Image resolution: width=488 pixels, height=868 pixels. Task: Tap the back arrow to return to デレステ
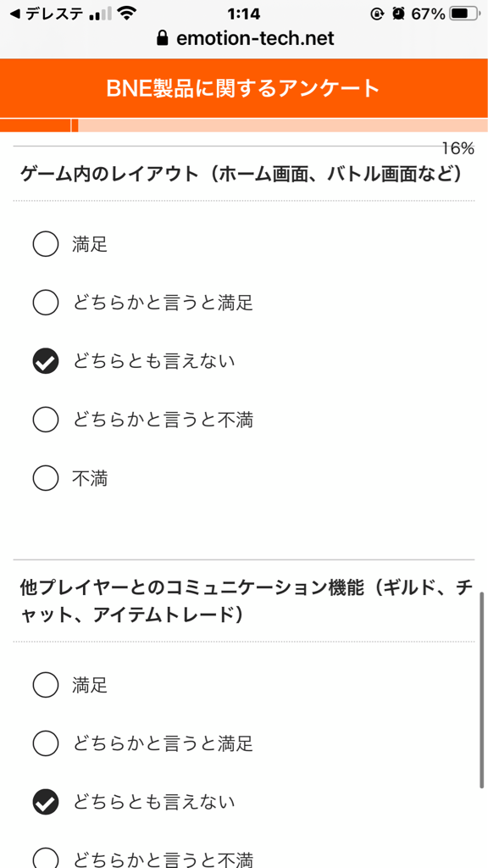coord(15,14)
